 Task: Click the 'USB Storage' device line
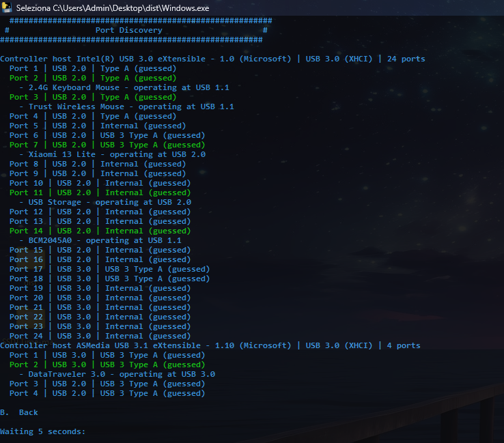coord(105,202)
